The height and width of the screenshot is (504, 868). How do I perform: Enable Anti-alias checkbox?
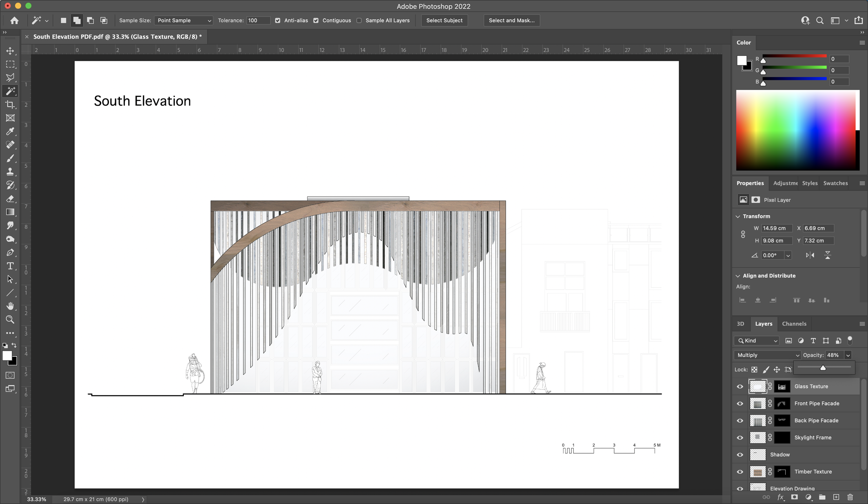277,20
